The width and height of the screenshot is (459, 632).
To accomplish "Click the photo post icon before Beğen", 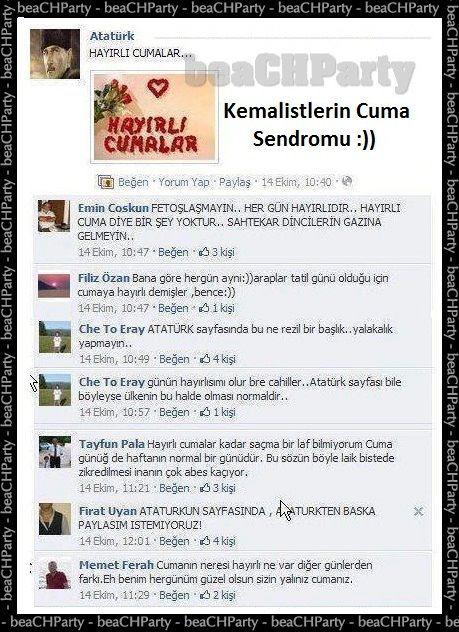I will (x=106, y=182).
